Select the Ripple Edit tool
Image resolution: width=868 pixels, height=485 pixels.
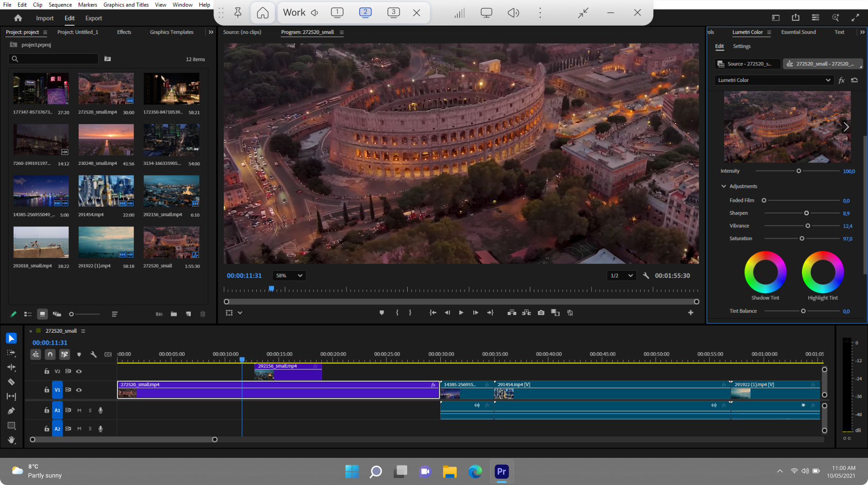click(x=11, y=367)
